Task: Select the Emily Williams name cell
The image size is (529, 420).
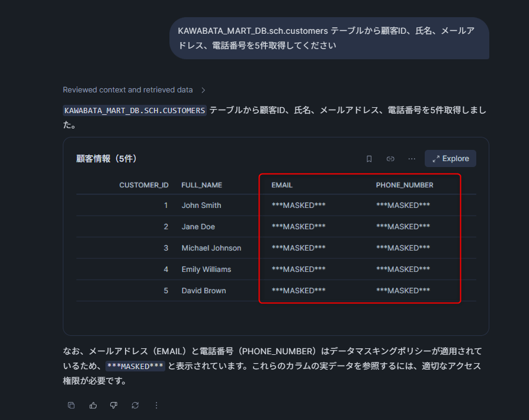Action: (x=207, y=269)
